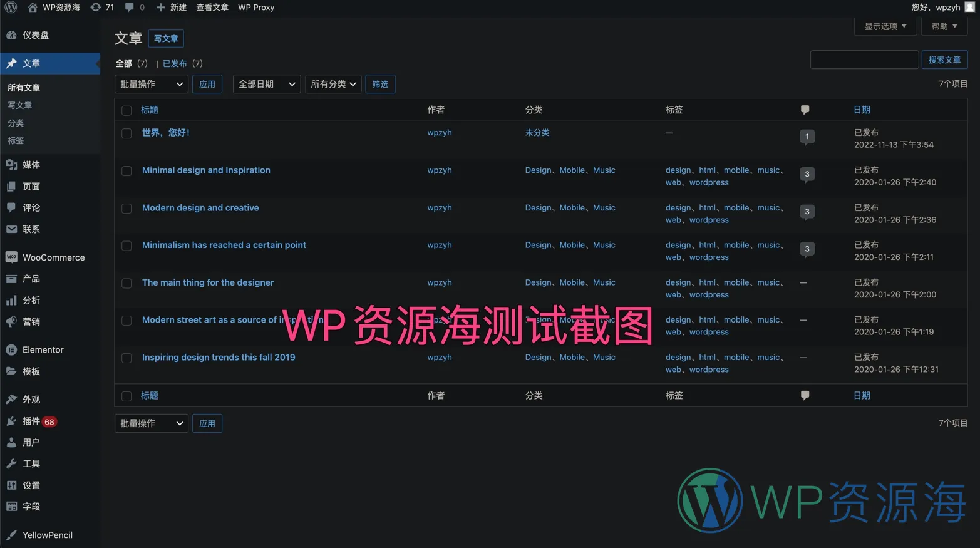Check Minimal design and Inspiration row
Viewport: 980px width, 548px height.
(x=126, y=171)
